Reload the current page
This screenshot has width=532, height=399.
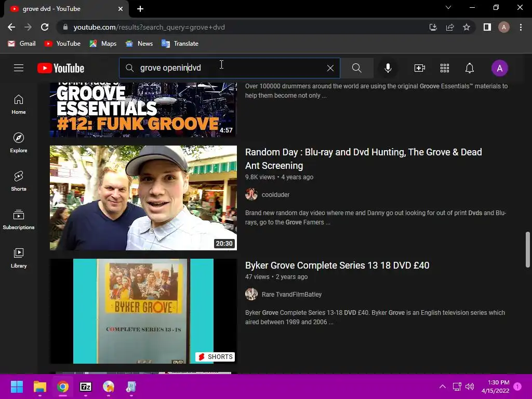coord(45,27)
